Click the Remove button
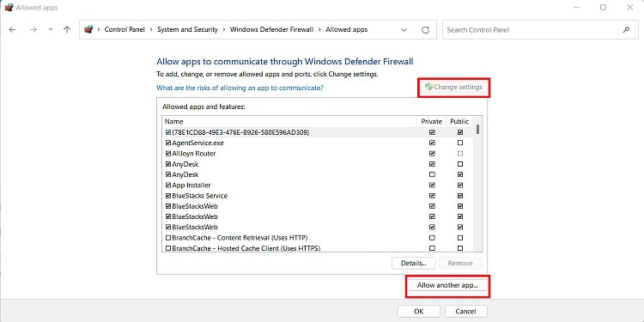This screenshot has width=644, height=322. click(x=460, y=264)
